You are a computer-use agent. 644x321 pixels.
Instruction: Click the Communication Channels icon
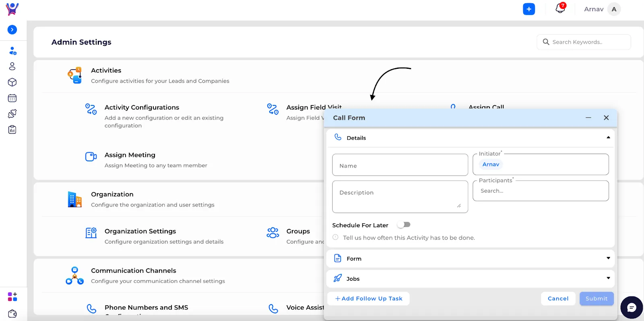[75, 276]
